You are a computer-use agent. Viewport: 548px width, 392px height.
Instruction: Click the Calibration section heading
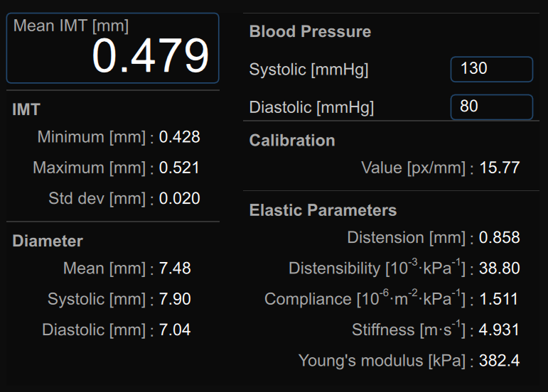(292, 141)
